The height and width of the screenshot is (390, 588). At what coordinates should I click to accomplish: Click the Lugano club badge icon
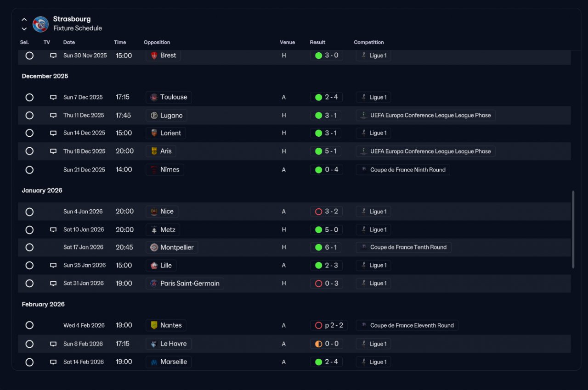coord(154,116)
